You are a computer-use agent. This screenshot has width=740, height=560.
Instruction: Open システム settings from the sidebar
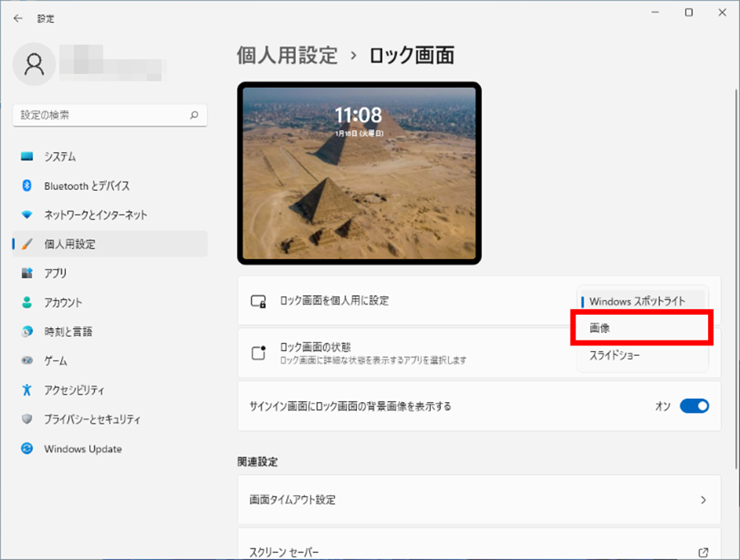[60, 156]
